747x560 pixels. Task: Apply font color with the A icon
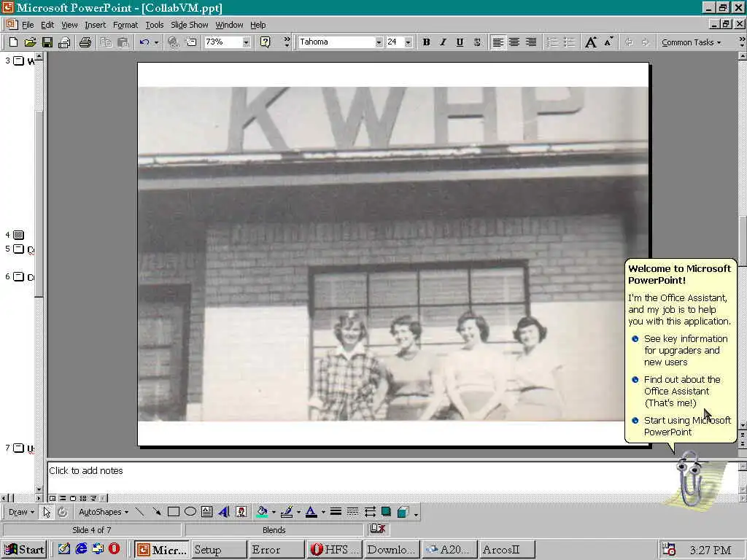311,512
